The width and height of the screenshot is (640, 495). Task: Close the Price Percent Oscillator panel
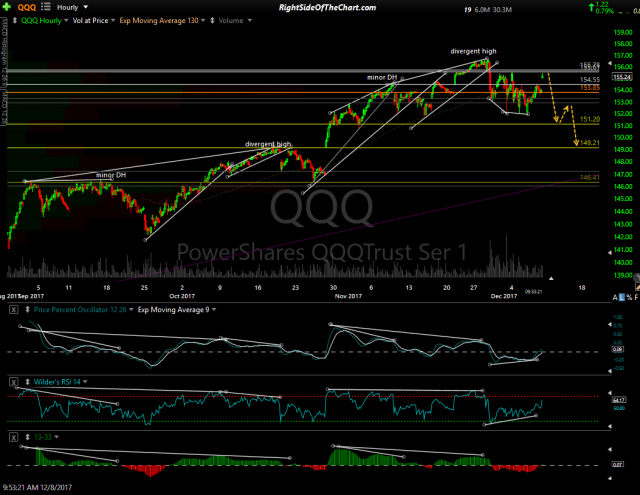(x=13, y=310)
